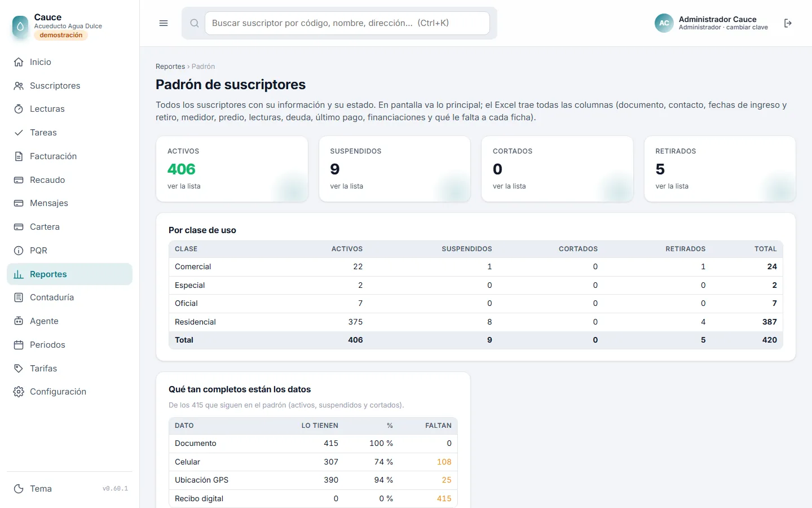Click the Mensajes icon in sidebar
This screenshot has height=508, width=812.
19,203
